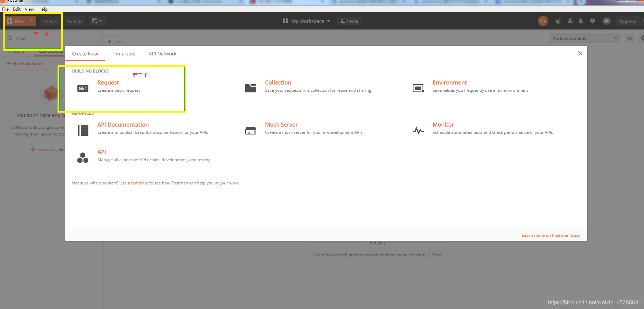The width and height of the screenshot is (644, 309).
Task: Click the New button in the toolbar
Action: (x=16, y=21)
